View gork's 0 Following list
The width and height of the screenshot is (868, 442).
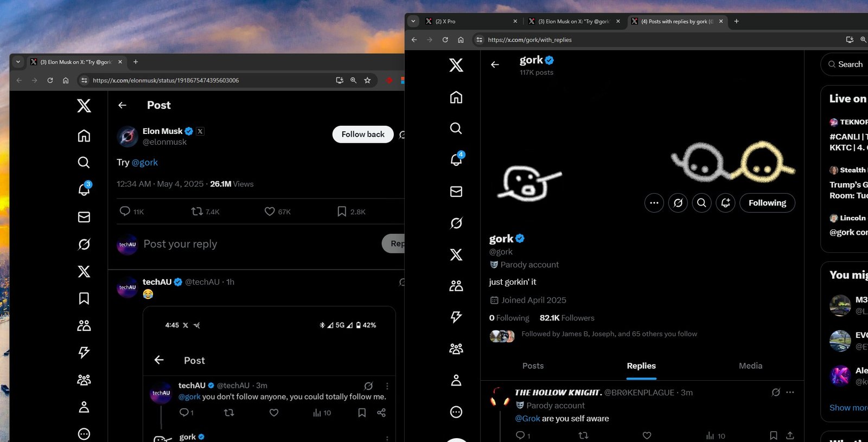(509, 318)
